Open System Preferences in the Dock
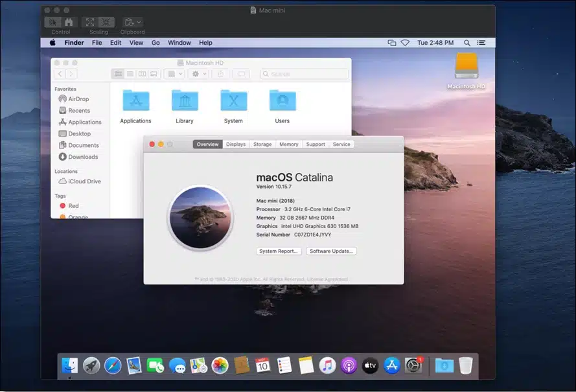Image resolution: width=576 pixels, height=392 pixels. (x=413, y=365)
